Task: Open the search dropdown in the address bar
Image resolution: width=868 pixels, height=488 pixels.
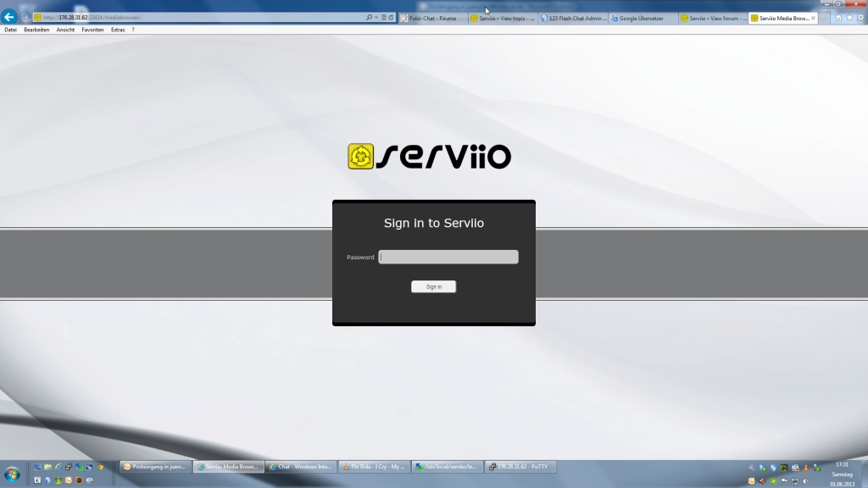Action: pyautogui.click(x=376, y=17)
